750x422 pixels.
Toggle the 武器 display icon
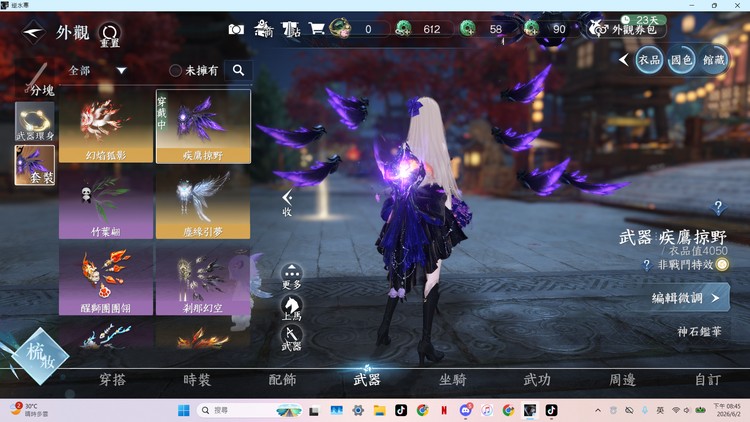[291, 338]
